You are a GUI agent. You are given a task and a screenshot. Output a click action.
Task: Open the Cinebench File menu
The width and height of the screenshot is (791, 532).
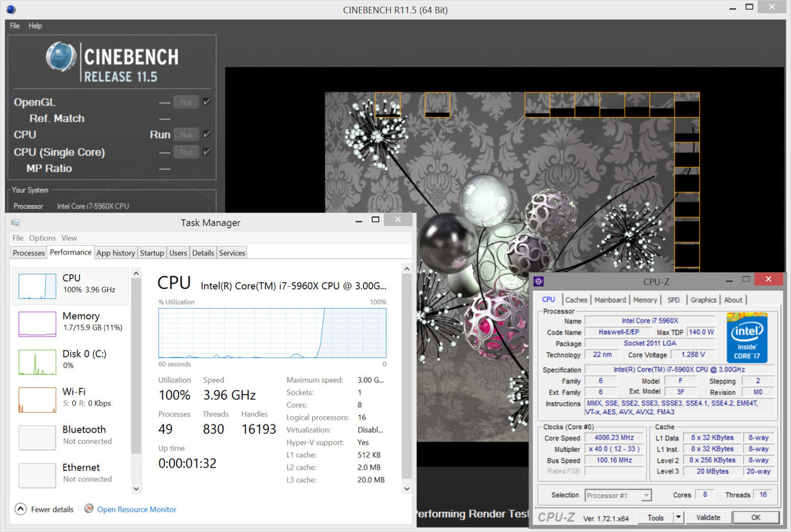coord(15,26)
